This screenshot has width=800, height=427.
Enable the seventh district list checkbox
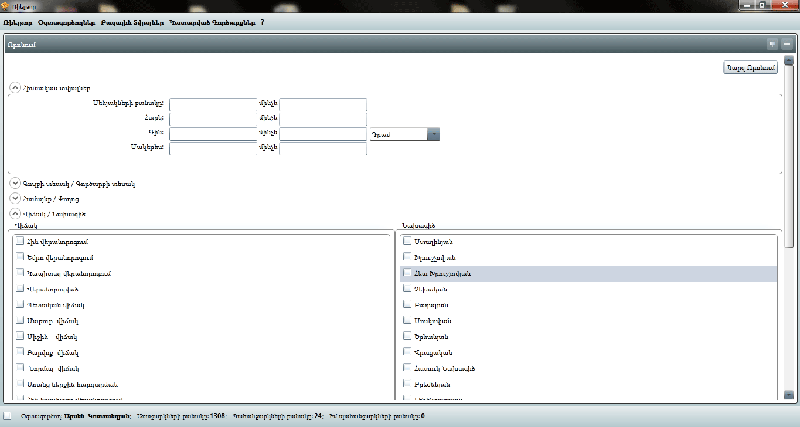[407, 336]
